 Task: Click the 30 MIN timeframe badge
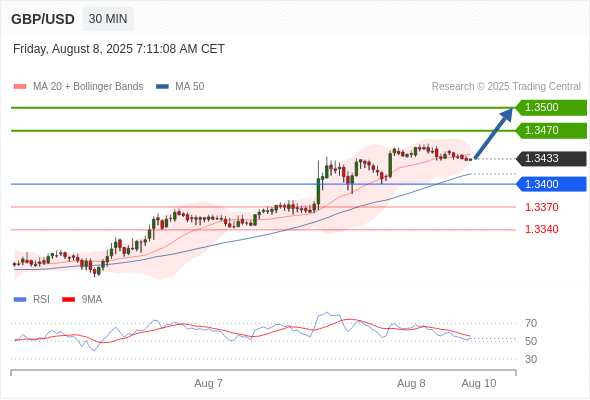tap(108, 19)
